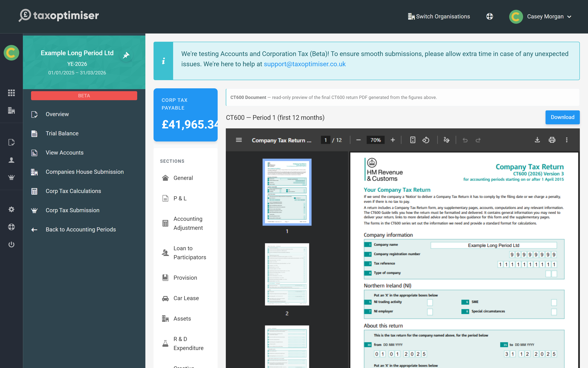Click the Company name field in CT600
Viewport: 588px width, 368px height.
coord(493,245)
